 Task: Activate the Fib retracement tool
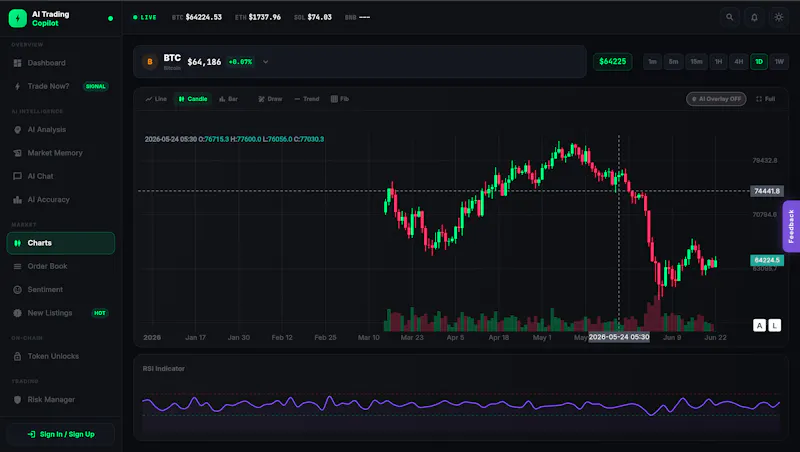point(340,99)
